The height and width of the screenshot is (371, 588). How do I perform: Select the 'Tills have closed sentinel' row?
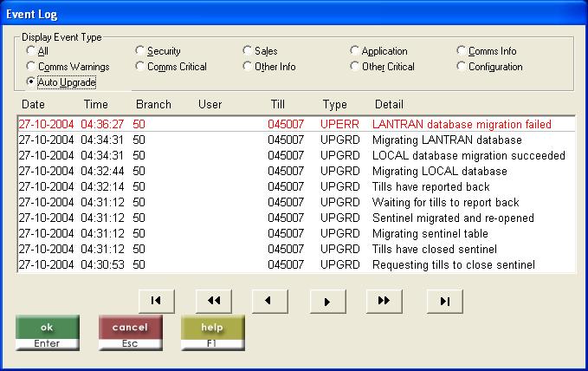tap(296, 249)
